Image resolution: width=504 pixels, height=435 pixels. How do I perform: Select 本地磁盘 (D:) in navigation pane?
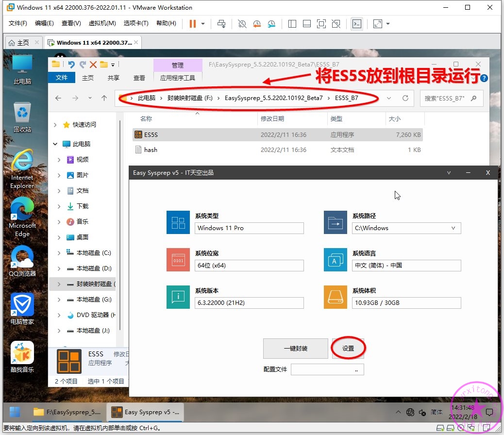pos(89,268)
